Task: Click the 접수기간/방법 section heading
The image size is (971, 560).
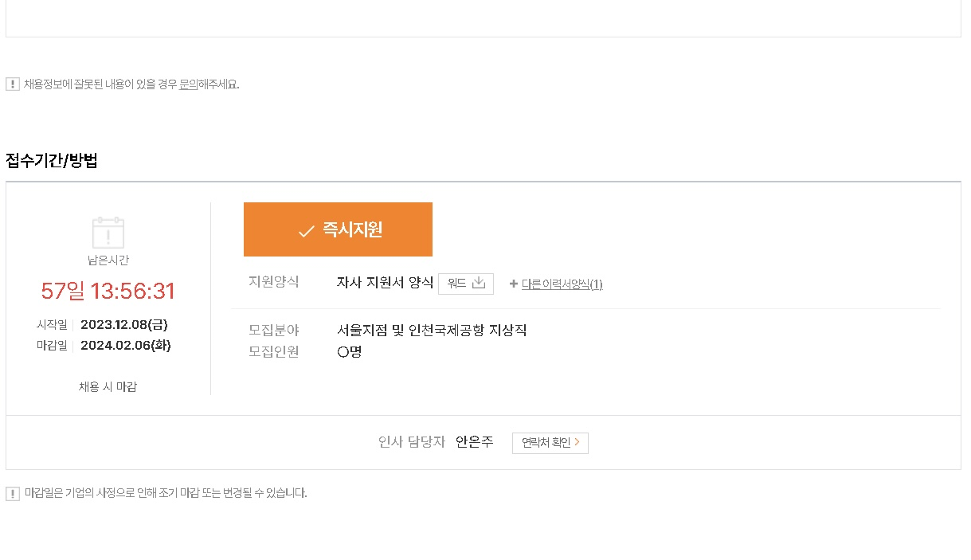Action: coord(52,161)
